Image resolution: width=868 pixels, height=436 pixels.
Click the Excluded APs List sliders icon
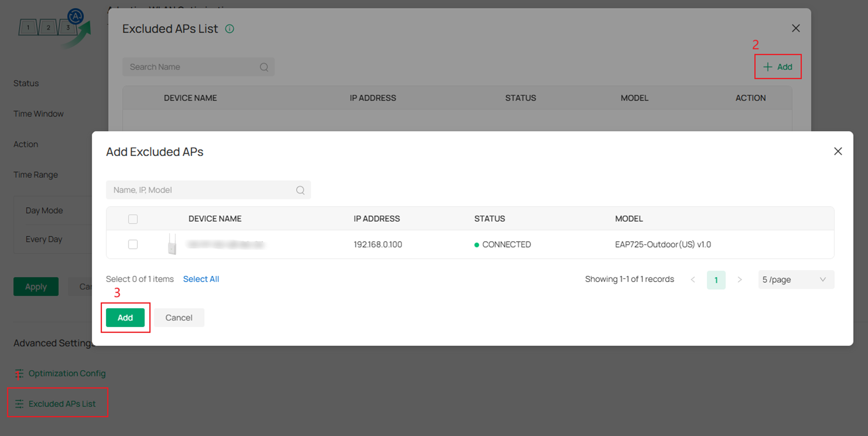pyautogui.click(x=19, y=404)
